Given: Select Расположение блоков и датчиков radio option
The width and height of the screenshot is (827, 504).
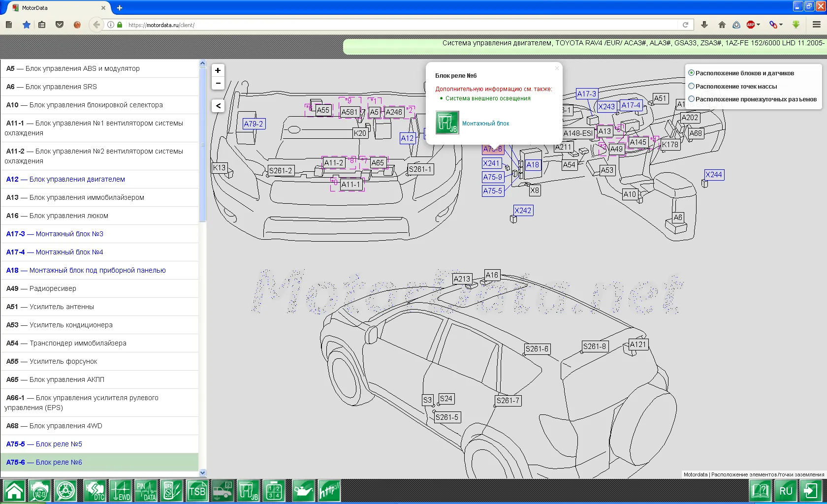Looking at the screenshot, I should [x=691, y=73].
